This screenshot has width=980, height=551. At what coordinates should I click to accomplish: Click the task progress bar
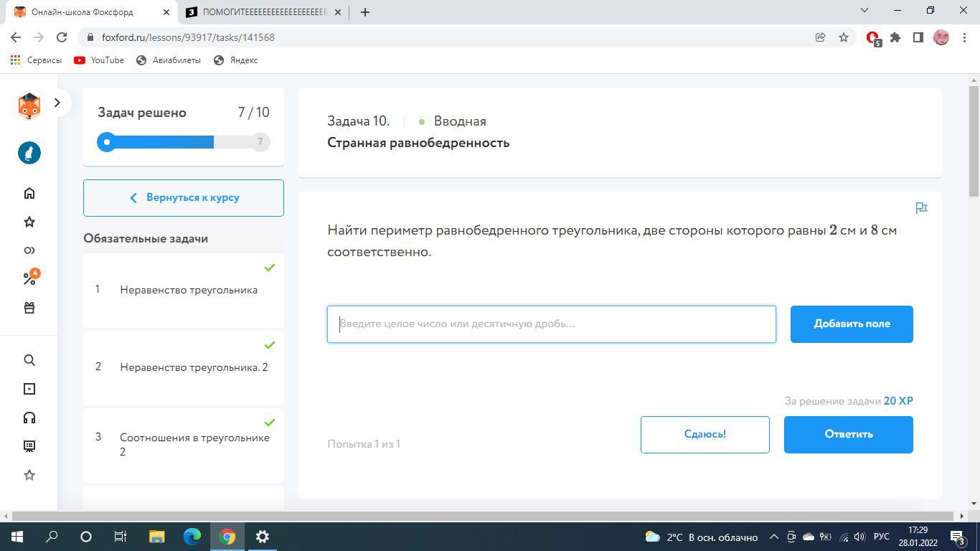point(184,142)
